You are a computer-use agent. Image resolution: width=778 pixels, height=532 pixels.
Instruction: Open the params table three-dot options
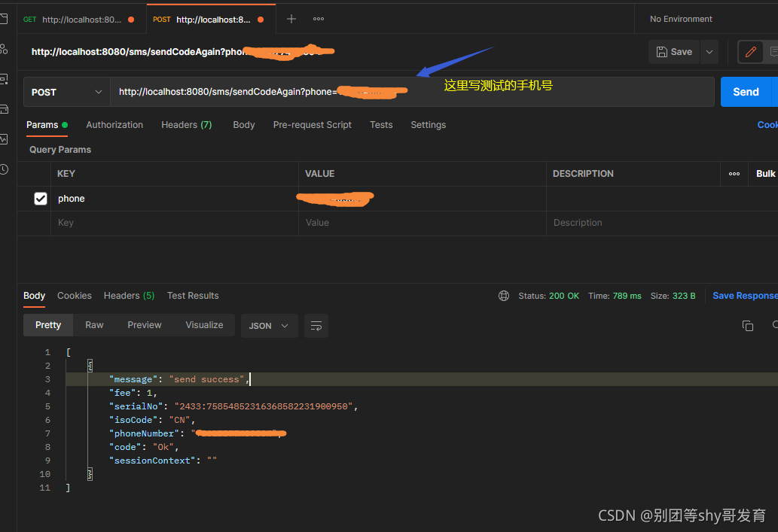point(734,174)
